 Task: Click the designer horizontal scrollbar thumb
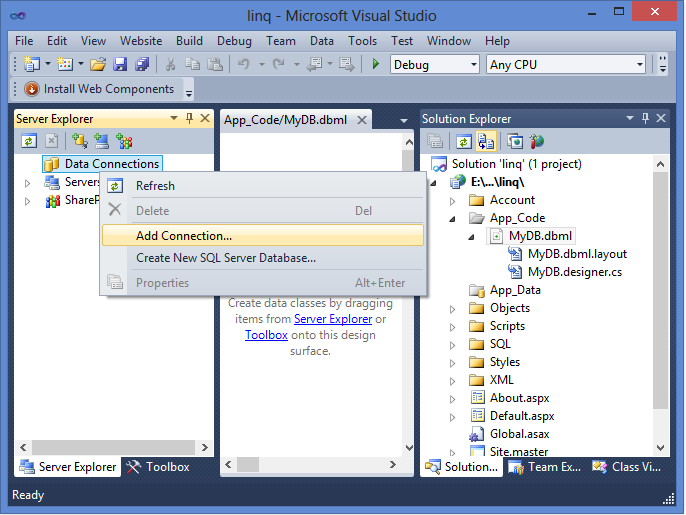pyautogui.click(x=248, y=464)
